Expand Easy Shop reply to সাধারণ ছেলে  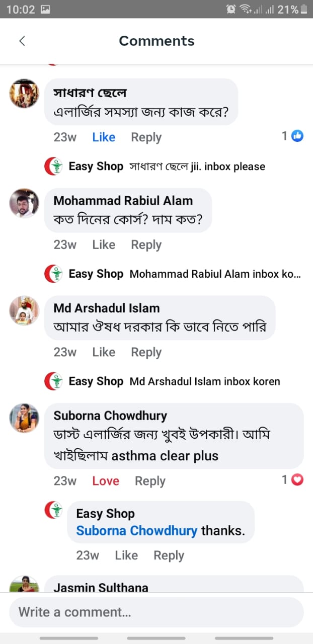click(197, 167)
